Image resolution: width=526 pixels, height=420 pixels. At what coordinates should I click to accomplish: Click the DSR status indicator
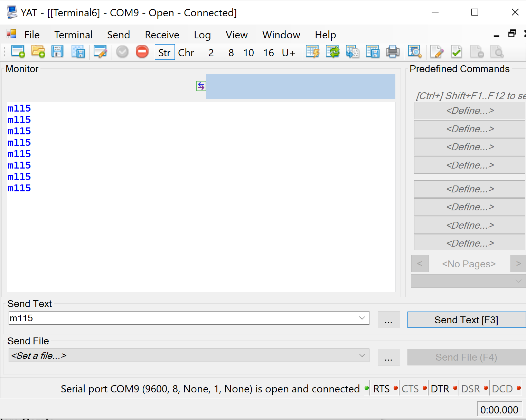474,389
